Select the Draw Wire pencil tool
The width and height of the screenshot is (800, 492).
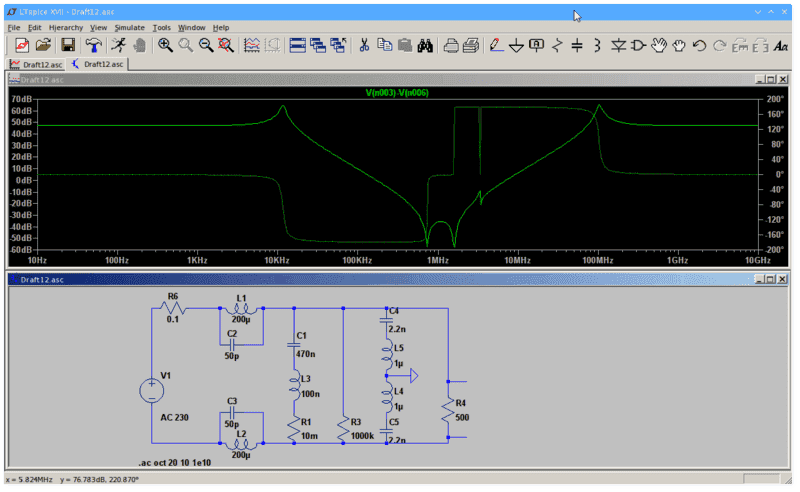[x=496, y=45]
